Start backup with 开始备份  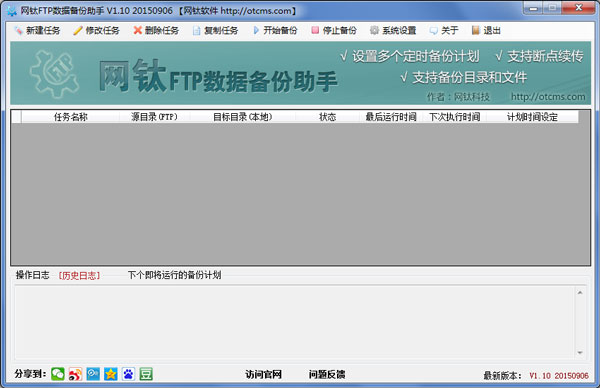pyautogui.click(x=275, y=30)
